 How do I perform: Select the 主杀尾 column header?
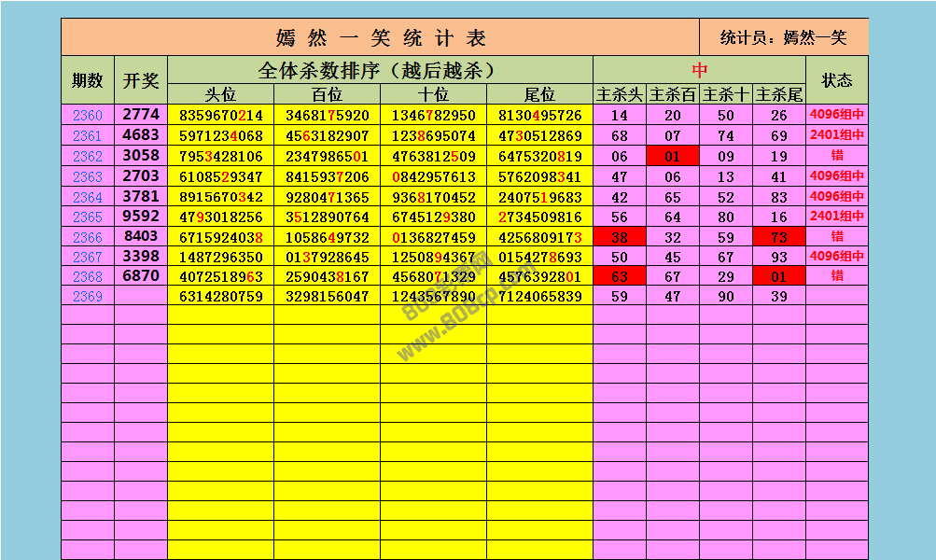(x=779, y=94)
